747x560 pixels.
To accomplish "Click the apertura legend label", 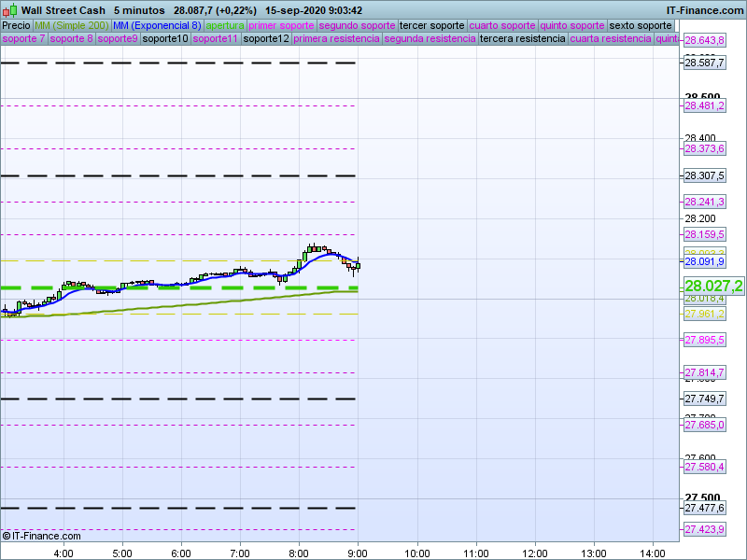I will tap(225, 25).
